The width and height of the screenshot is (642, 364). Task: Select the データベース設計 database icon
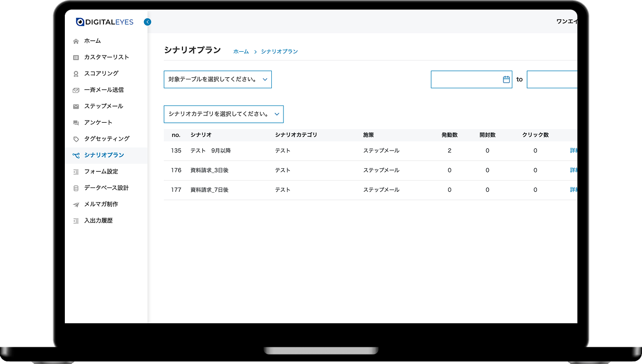(76, 188)
